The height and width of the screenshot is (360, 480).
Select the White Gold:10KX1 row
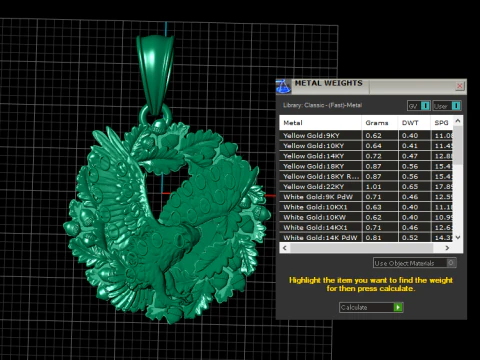(x=366, y=207)
